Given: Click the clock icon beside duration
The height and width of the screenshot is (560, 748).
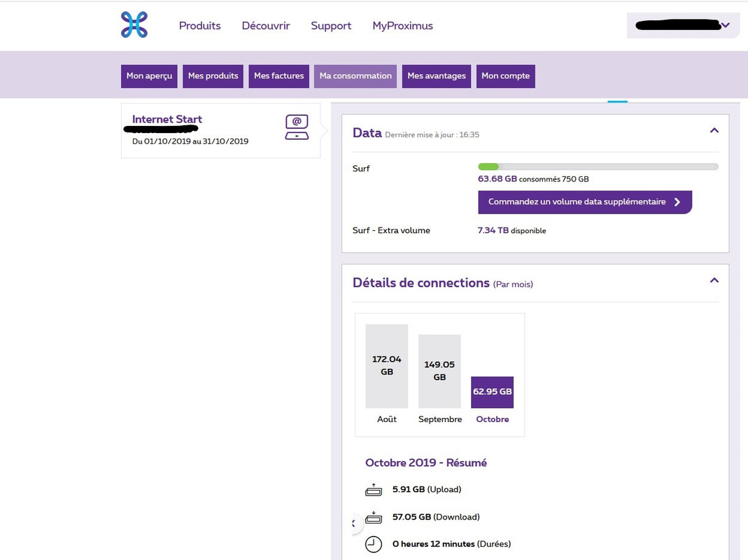Looking at the screenshot, I should point(374,544).
